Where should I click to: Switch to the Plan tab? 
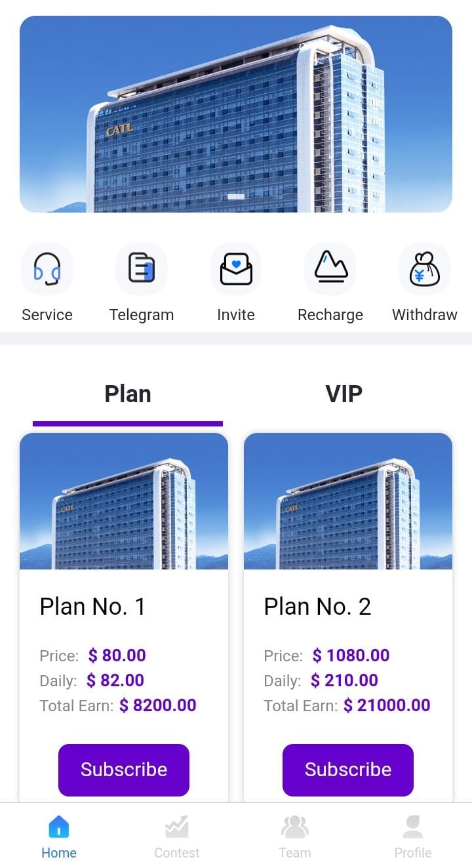(x=128, y=394)
